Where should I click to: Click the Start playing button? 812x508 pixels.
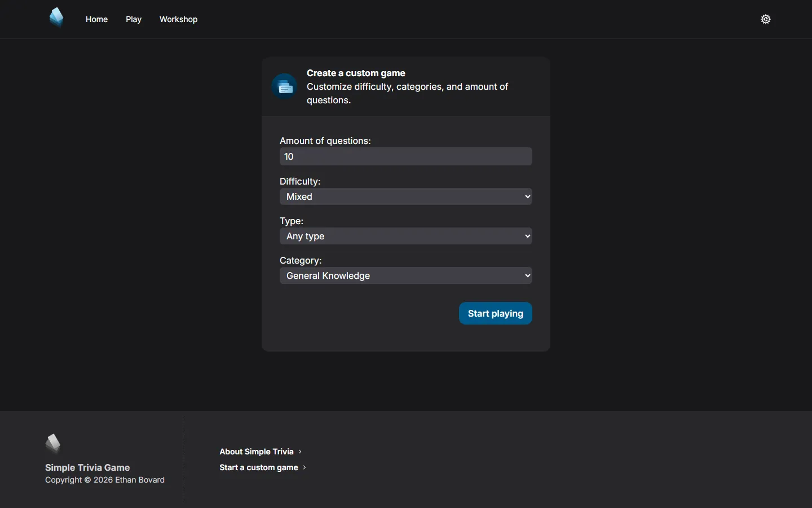pyautogui.click(x=496, y=313)
